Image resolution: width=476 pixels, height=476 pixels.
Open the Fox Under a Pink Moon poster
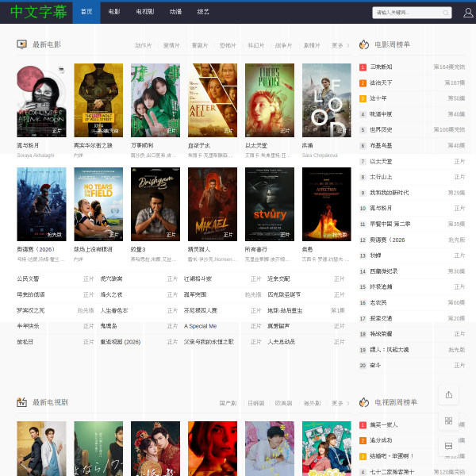pyautogui.click(x=41, y=100)
